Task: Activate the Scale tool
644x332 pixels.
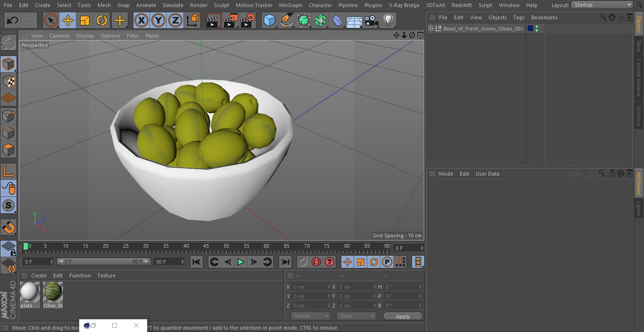Action: click(85, 20)
